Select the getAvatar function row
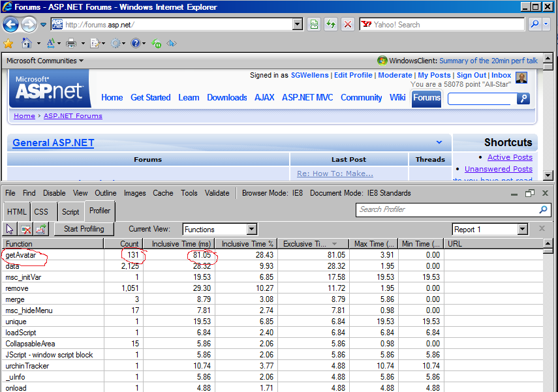This screenshot has height=392, width=558. coord(272,255)
